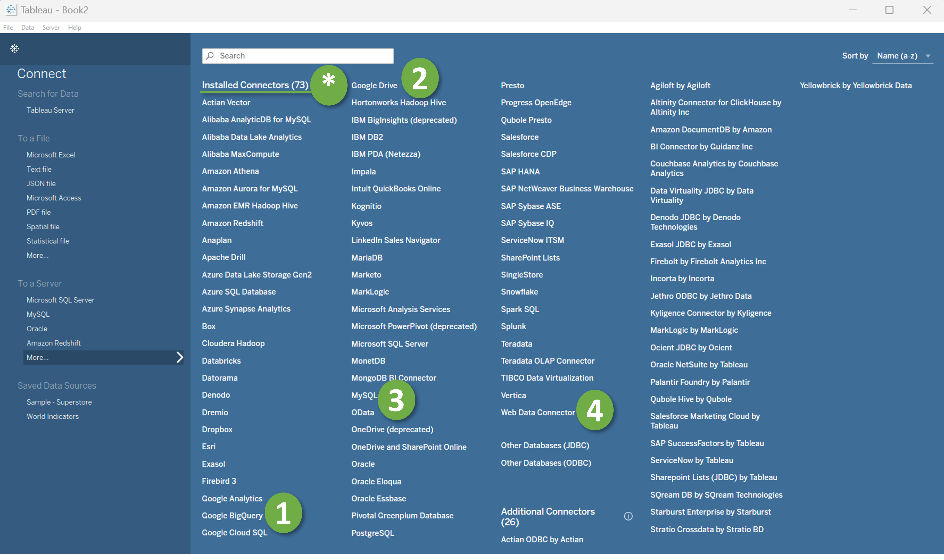The image size is (944, 560).
Task: Select Amazon DocumentDB by Amazon
Action: click(711, 130)
